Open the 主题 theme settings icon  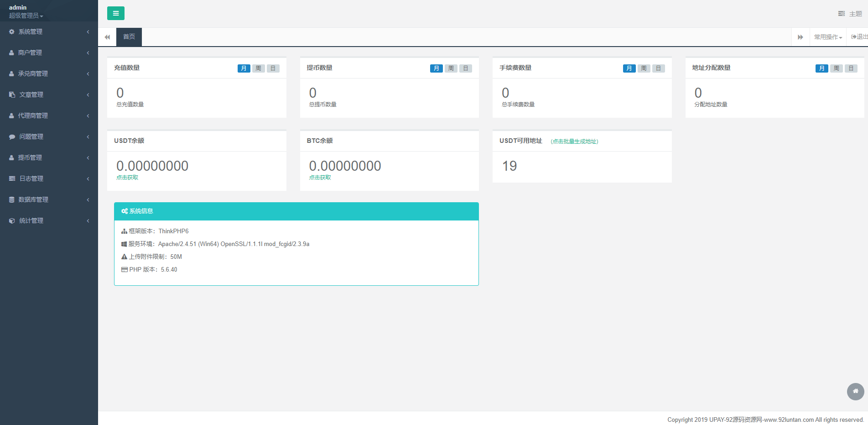[842, 14]
